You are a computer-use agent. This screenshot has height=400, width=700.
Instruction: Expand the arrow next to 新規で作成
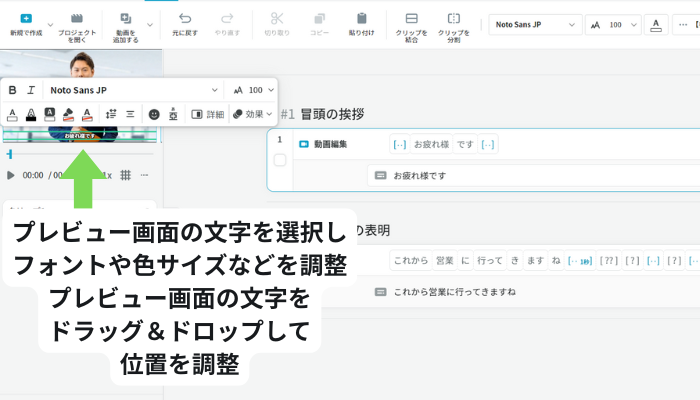pyautogui.click(x=50, y=25)
